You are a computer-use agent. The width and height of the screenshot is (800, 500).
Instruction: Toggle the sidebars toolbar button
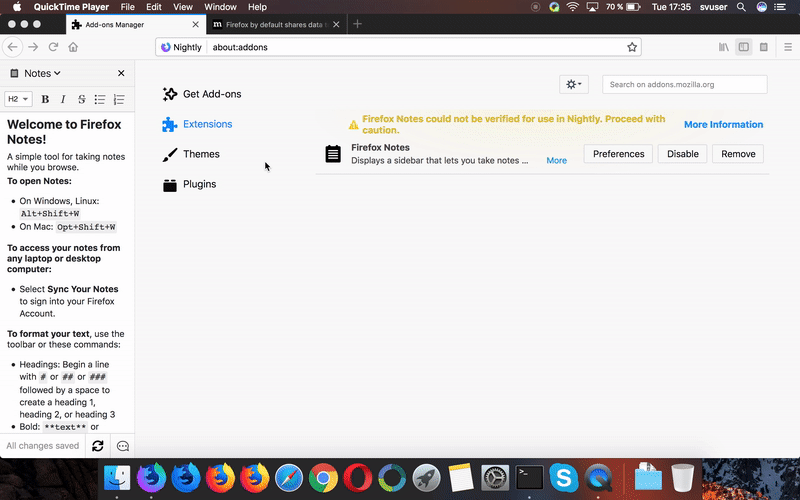tap(743, 47)
